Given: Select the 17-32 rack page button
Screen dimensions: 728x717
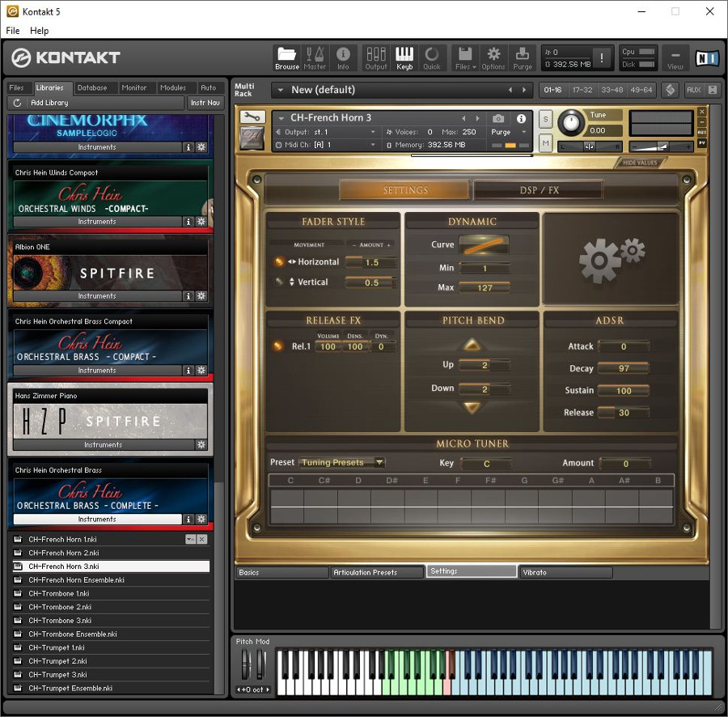Looking at the screenshot, I should point(582,90).
